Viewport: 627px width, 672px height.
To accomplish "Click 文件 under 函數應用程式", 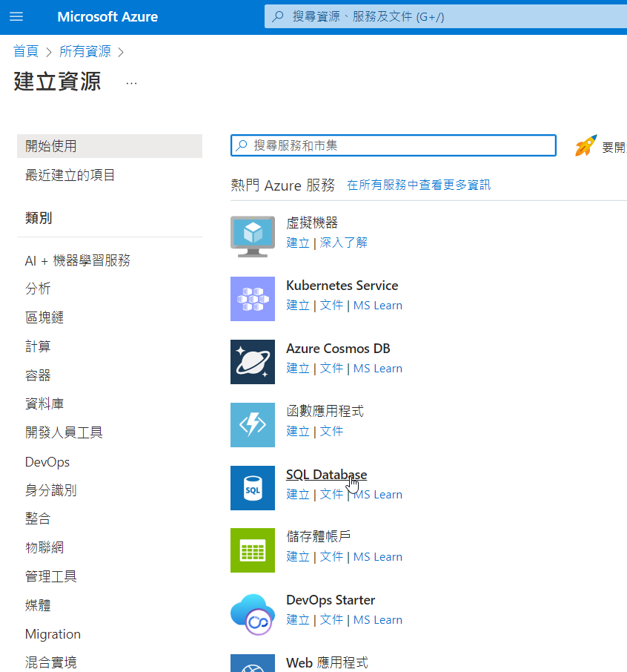I will click(x=331, y=431).
